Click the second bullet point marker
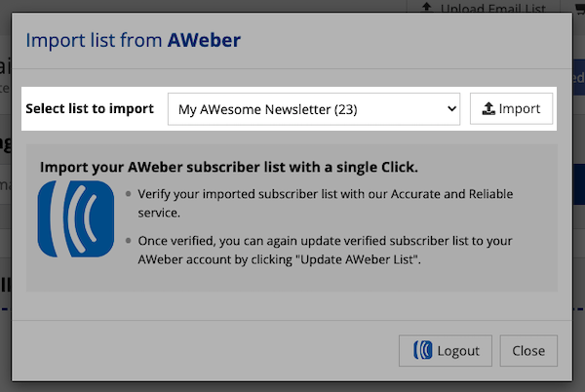Viewport: 585px width, 392px height. tap(129, 241)
